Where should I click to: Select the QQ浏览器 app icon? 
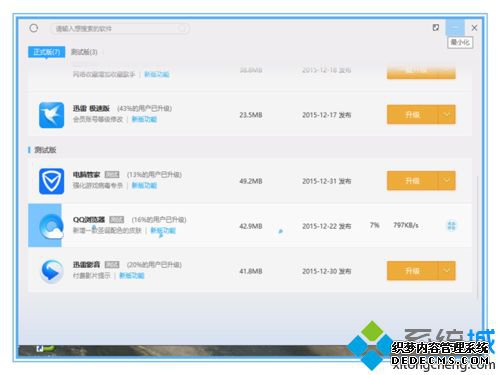coord(51,226)
